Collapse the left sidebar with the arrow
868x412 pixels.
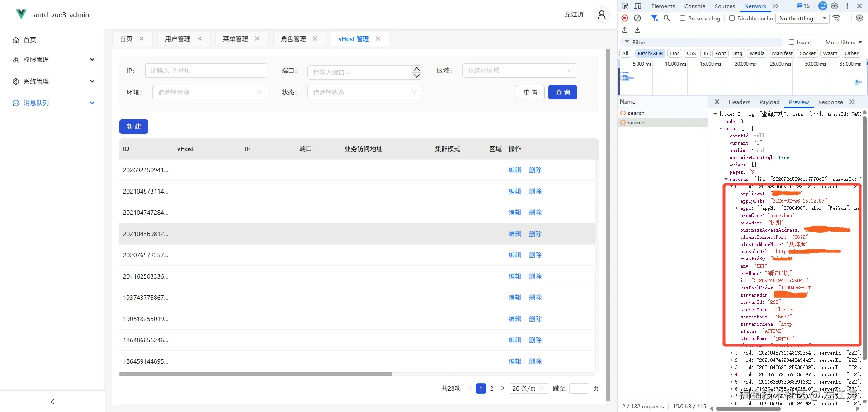(52, 402)
